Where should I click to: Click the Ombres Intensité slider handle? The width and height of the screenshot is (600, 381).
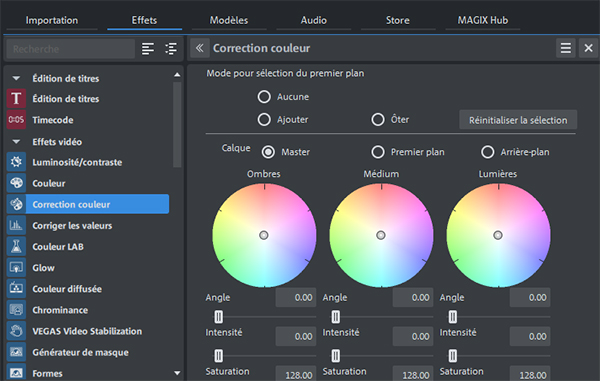[x=218, y=356]
